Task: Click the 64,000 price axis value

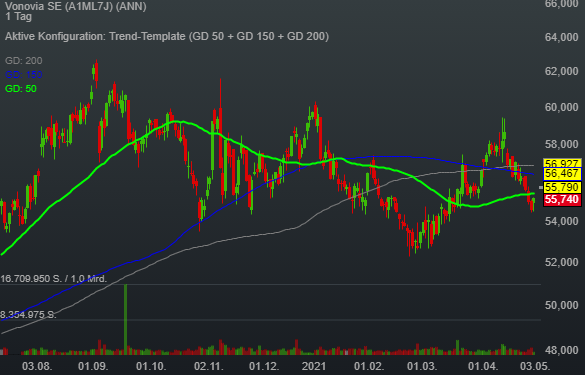Action: coord(561,37)
